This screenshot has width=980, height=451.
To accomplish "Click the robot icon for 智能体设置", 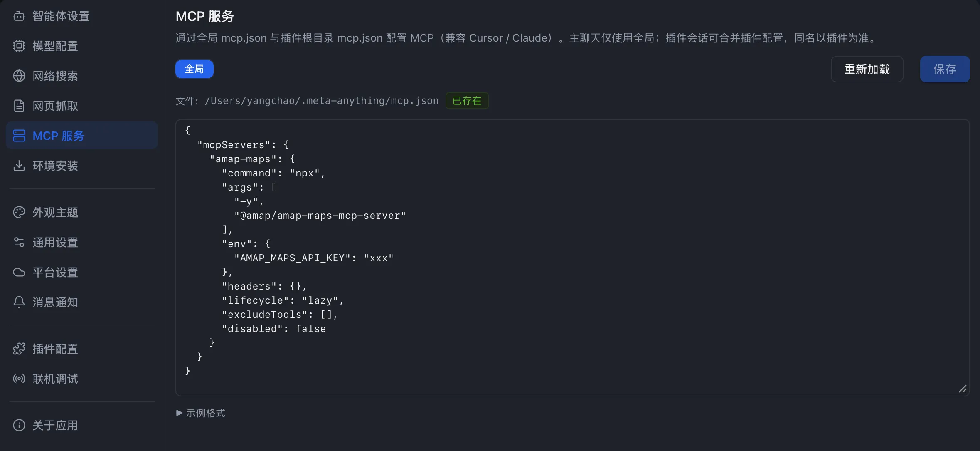I will click(x=19, y=16).
